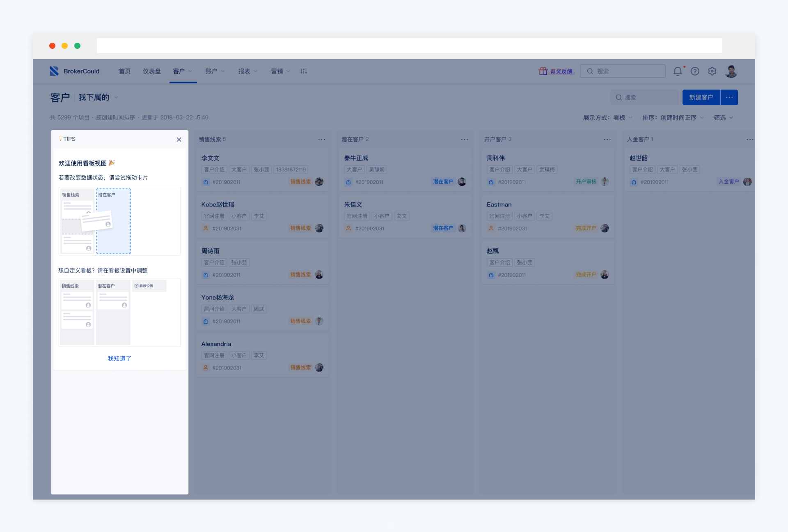Click the 居间介绍 tag on Yone杨海龙
The width and height of the screenshot is (788, 532).
tap(214, 309)
